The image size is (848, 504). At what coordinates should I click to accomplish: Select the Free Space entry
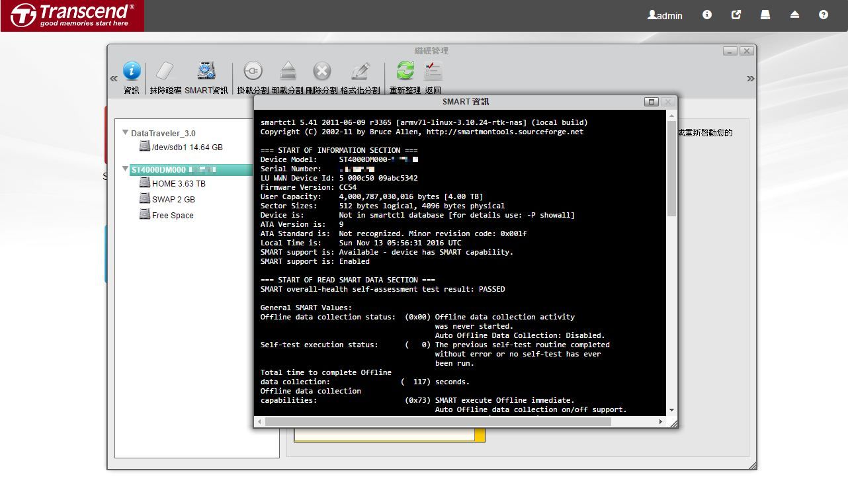(166, 215)
